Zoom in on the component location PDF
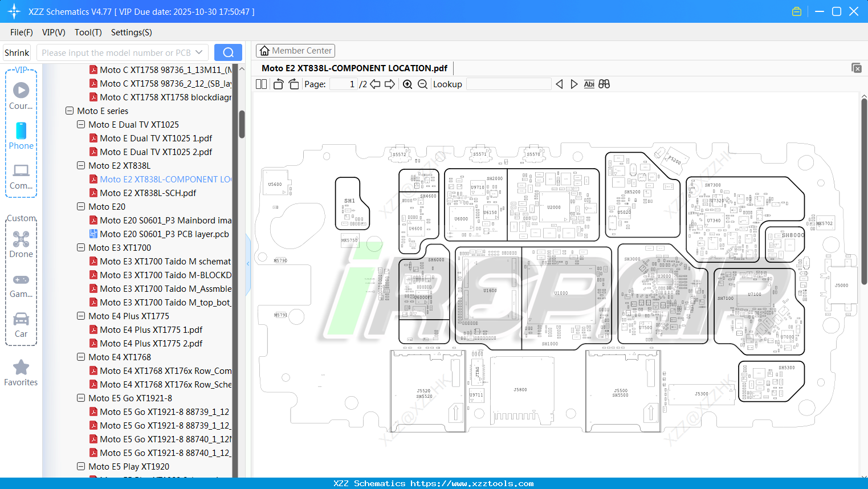Screen dimensions: 868x489 (407, 84)
